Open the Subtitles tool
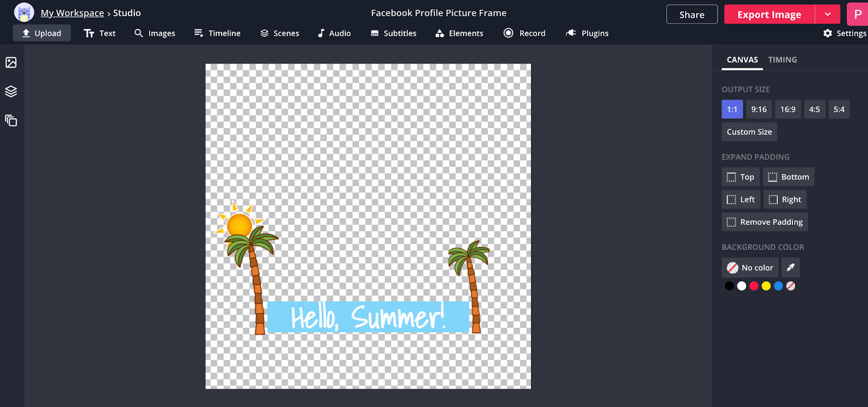This screenshot has width=868, height=407. click(x=394, y=33)
